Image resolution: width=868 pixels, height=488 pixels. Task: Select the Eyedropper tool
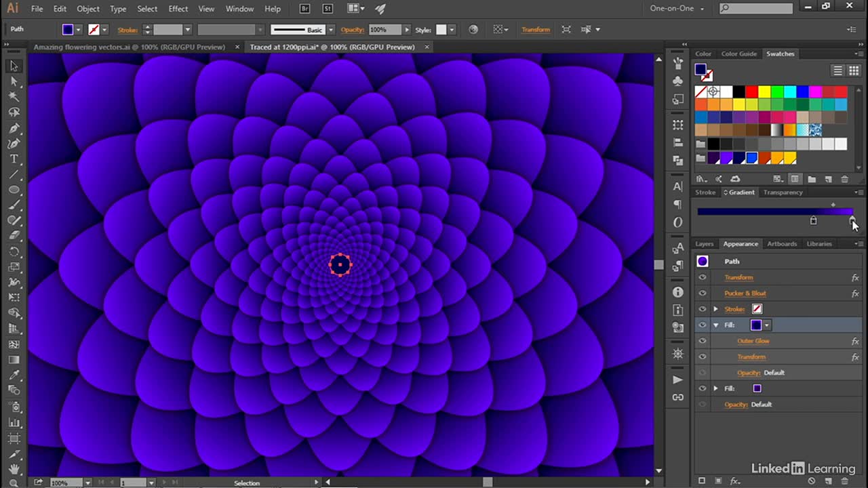click(x=14, y=375)
